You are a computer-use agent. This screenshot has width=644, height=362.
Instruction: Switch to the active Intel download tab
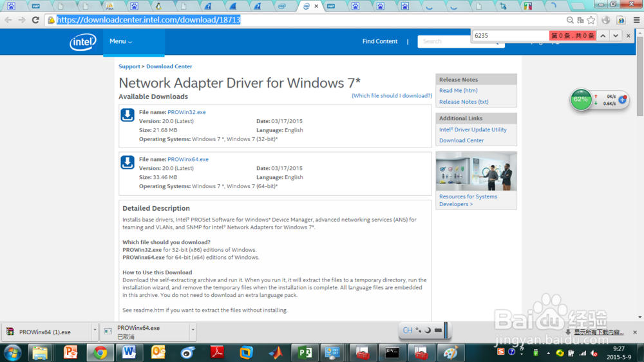307,6
